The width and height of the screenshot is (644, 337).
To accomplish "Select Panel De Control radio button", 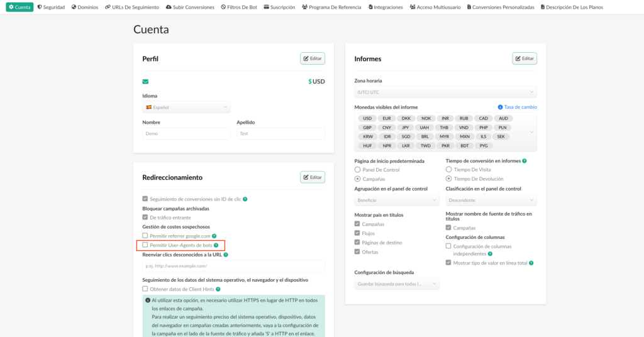I will point(357,170).
